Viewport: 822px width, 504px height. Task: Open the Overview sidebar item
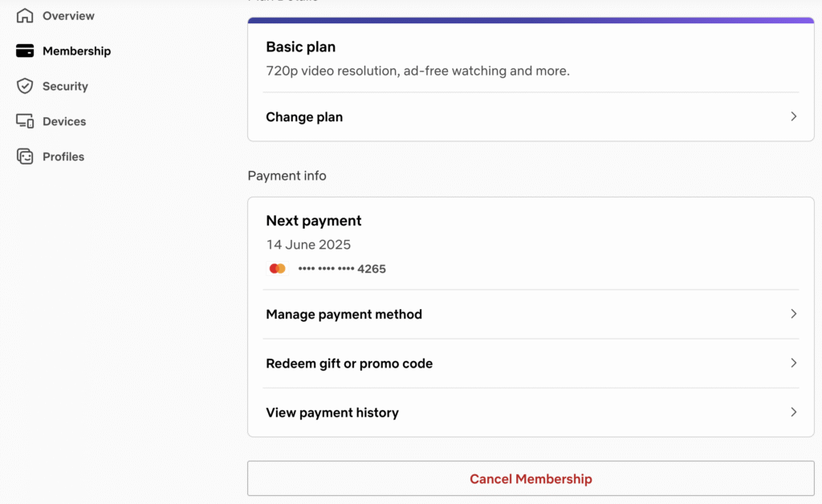pos(55,16)
